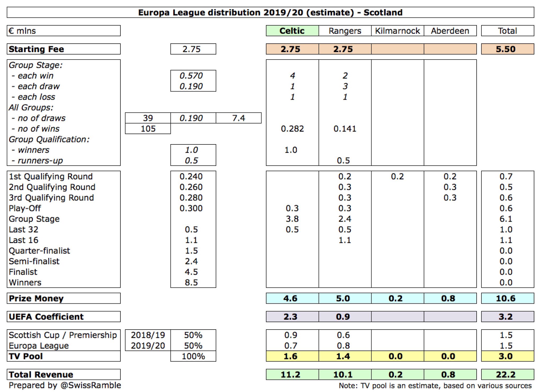
Task: Select the 'Play-Off' row label
Action: [25, 208]
